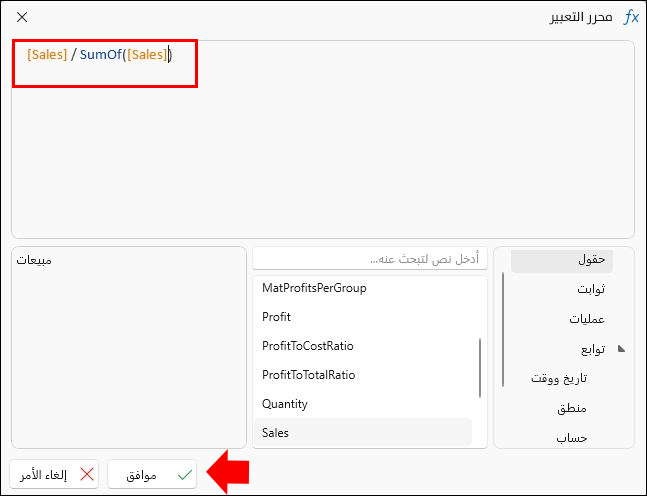Choose the منطق logic functions subcategory
This screenshot has height=496, width=647.
click(571, 408)
